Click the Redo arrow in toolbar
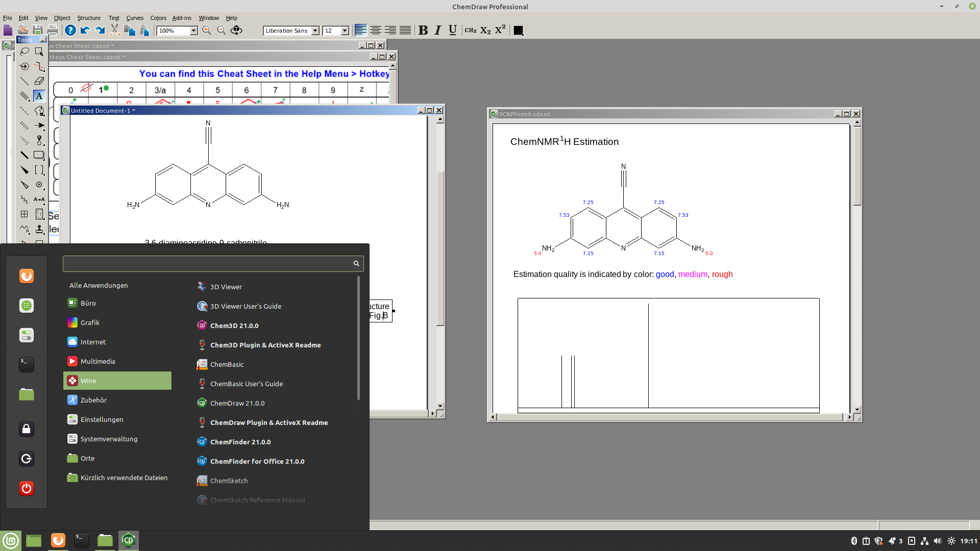The image size is (980, 551). pos(100,30)
